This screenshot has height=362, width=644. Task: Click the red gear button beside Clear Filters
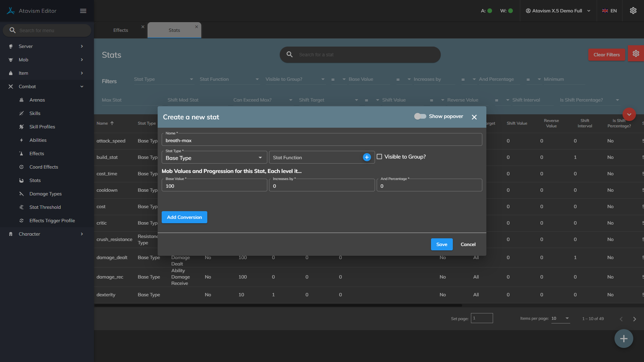click(636, 54)
